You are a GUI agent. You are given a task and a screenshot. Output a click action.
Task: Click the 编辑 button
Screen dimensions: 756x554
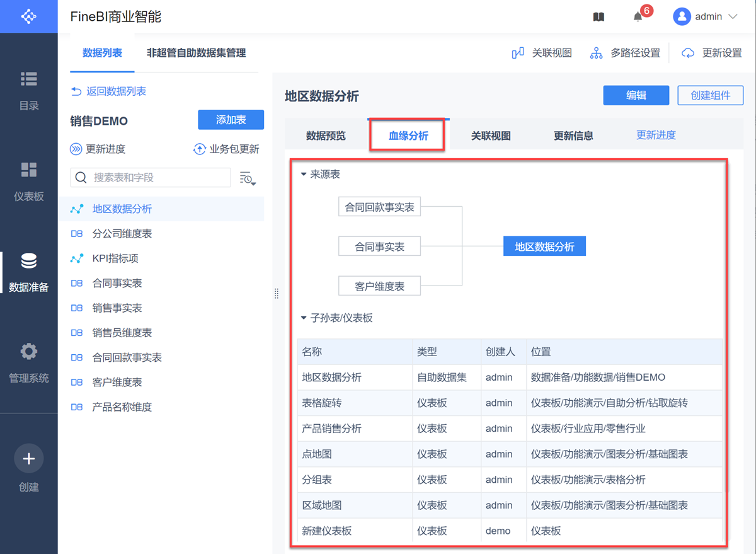pos(636,95)
